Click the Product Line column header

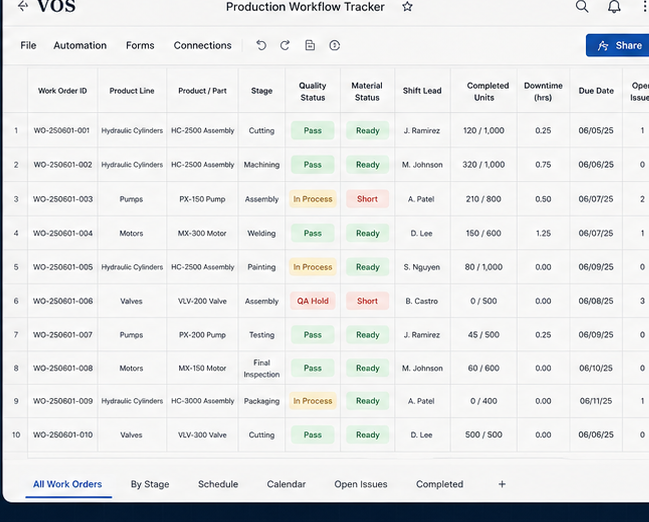pos(132,91)
